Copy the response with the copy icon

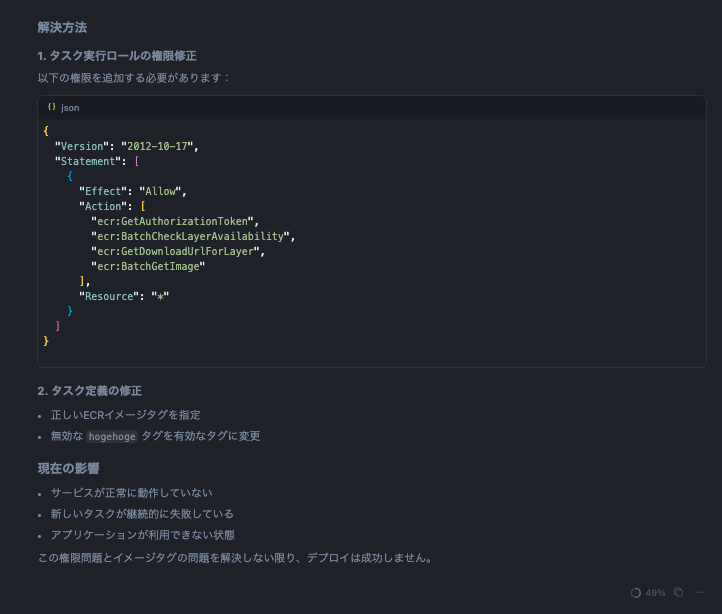(x=678, y=592)
